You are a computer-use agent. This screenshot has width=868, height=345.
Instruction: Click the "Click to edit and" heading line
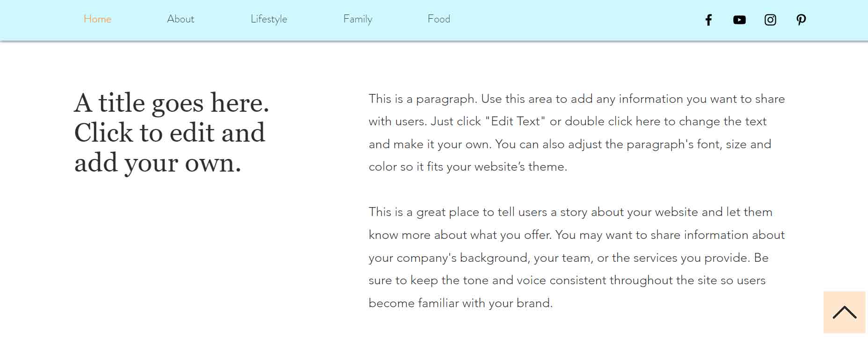(170, 133)
